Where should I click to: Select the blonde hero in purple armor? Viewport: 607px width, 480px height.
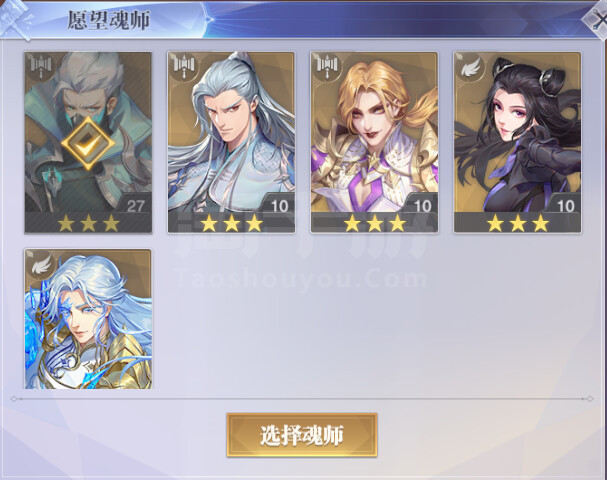pyautogui.click(x=374, y=142)
